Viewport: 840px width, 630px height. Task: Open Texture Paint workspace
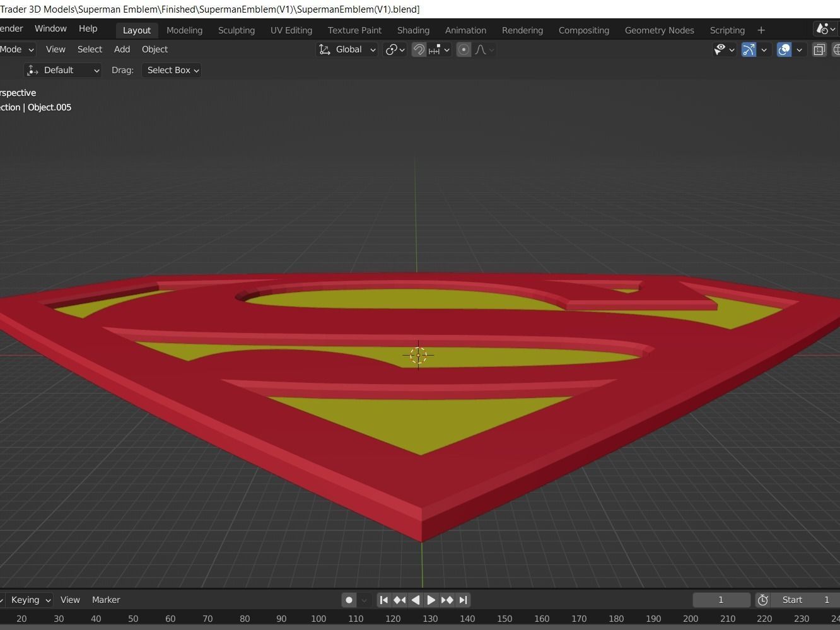(x=354, y=30)
